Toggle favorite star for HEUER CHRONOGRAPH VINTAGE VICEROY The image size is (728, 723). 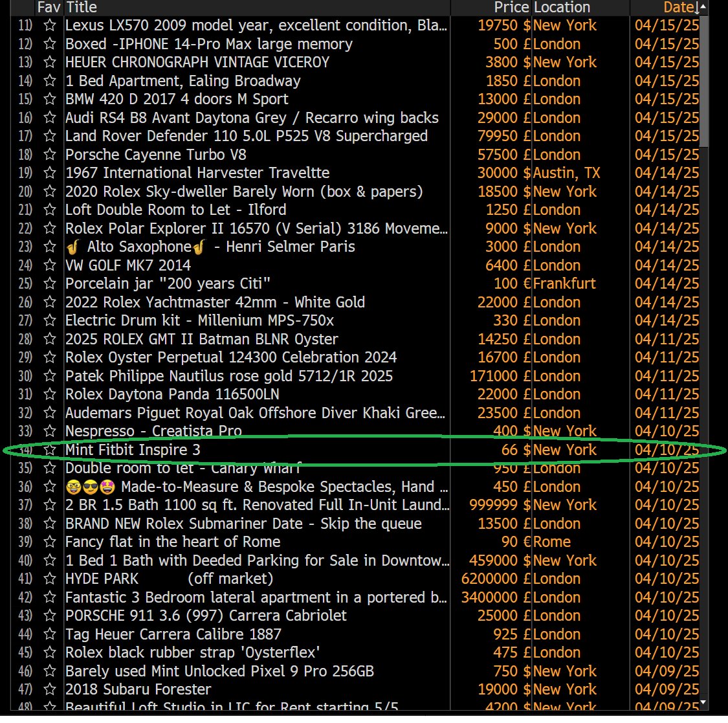click(50, 62)
